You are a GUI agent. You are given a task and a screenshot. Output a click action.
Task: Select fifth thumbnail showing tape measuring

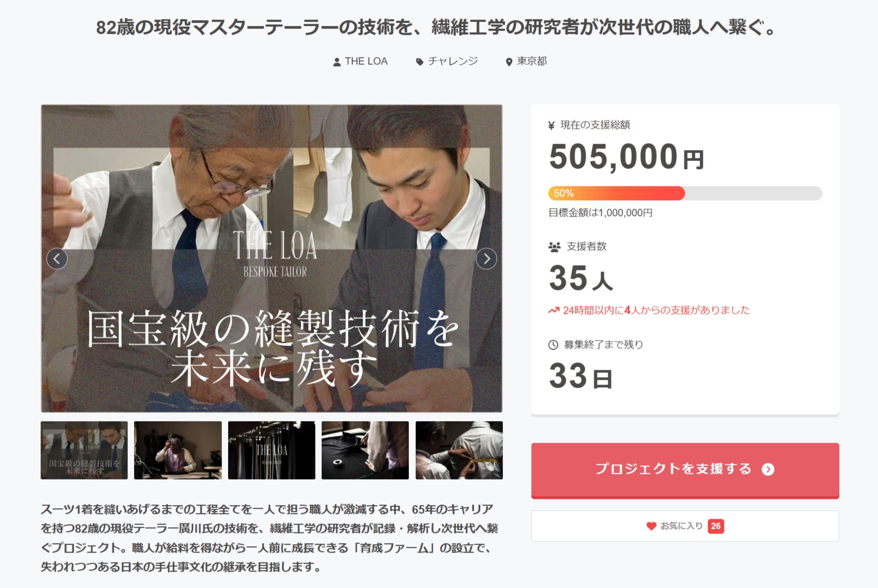(x=459, y=450)
